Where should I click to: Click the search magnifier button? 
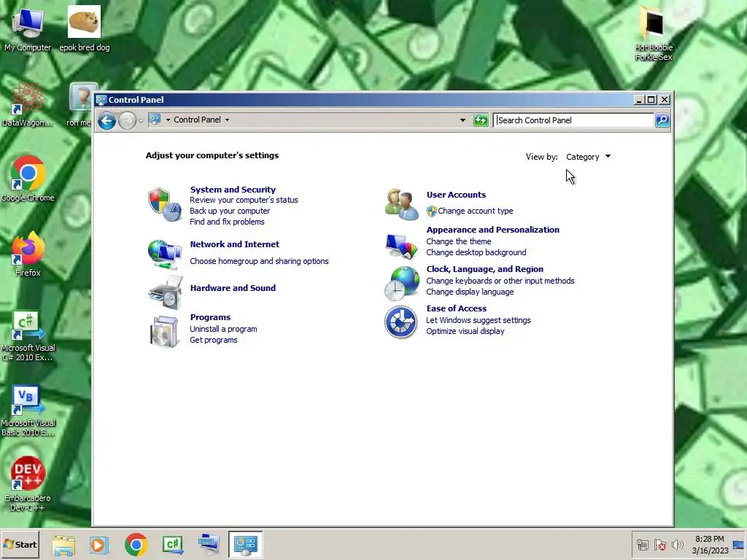coord(662,120)
